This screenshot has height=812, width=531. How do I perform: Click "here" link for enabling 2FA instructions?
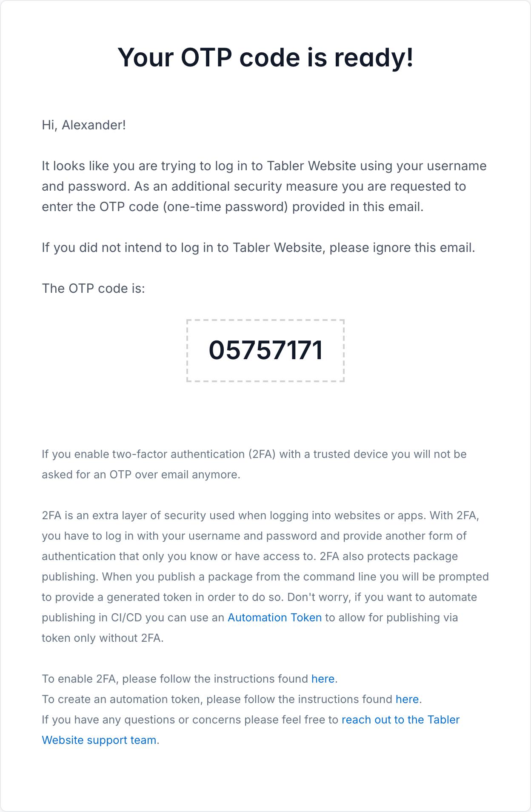pyautogui.click(x=323, y=679)
